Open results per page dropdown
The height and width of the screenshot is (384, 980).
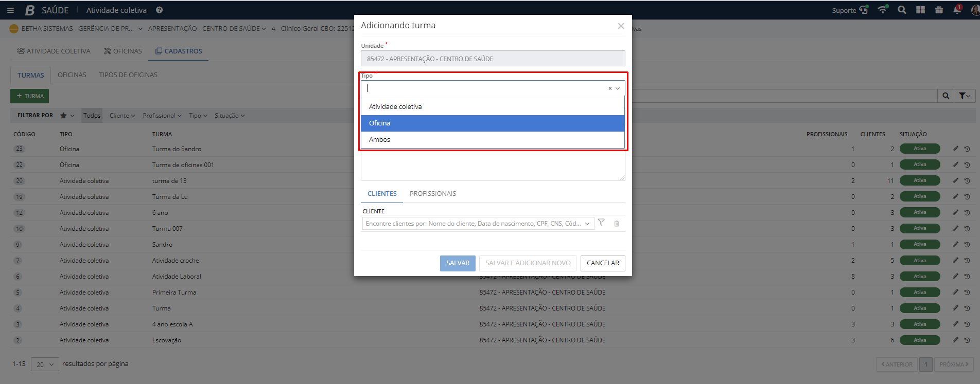[x=45, y=364]
